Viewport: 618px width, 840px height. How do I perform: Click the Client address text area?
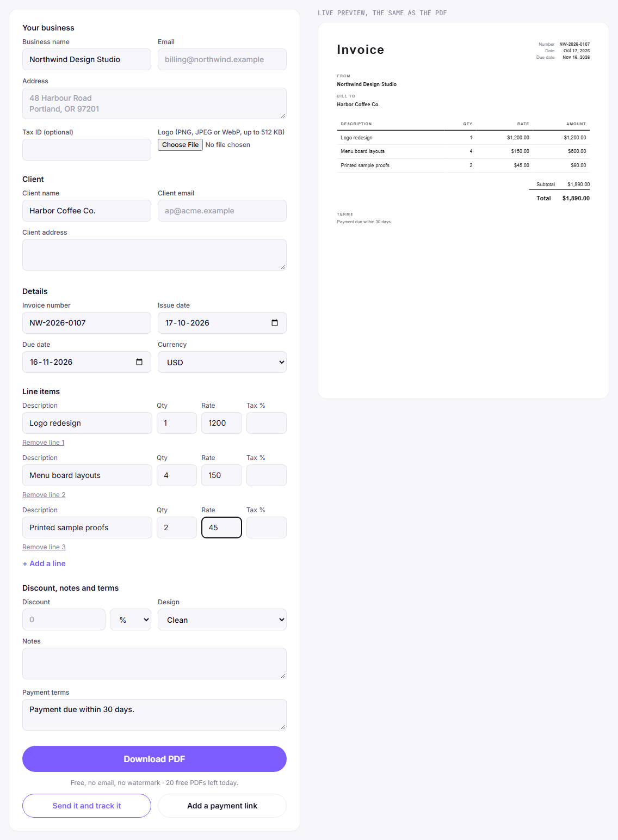tap(154, 255)
